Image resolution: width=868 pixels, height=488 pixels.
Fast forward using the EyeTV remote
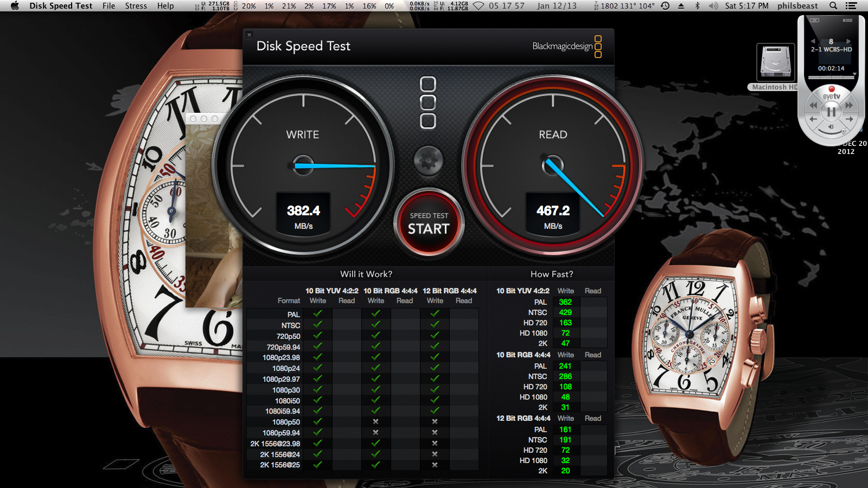(x=849, y=105)
